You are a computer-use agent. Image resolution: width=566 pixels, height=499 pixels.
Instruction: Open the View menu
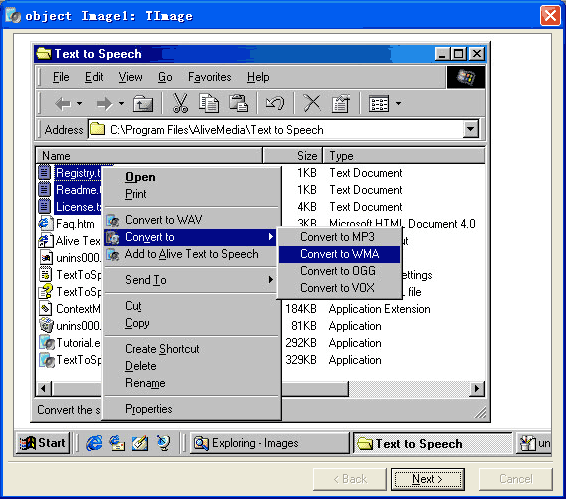coord(130,77)
